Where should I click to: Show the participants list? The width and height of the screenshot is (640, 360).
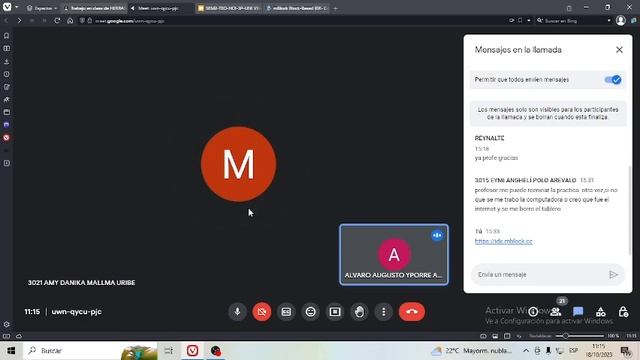(x=556, y=312)
